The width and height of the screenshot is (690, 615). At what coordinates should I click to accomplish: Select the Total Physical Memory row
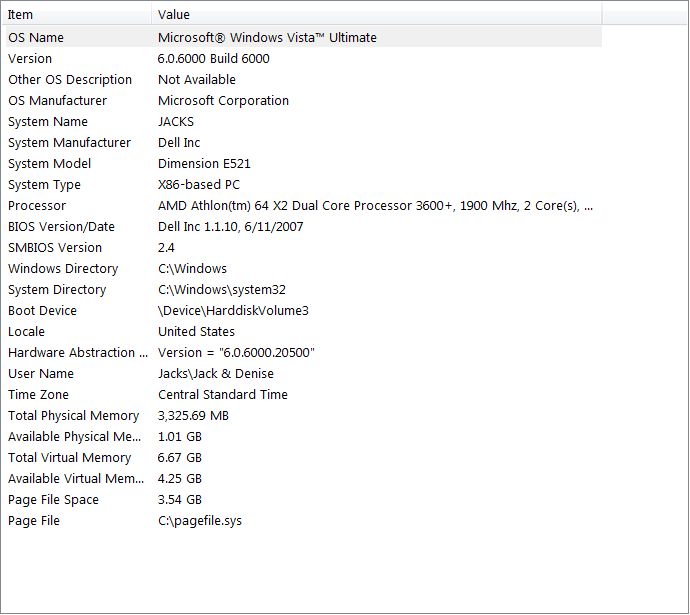tap(304, 416)
